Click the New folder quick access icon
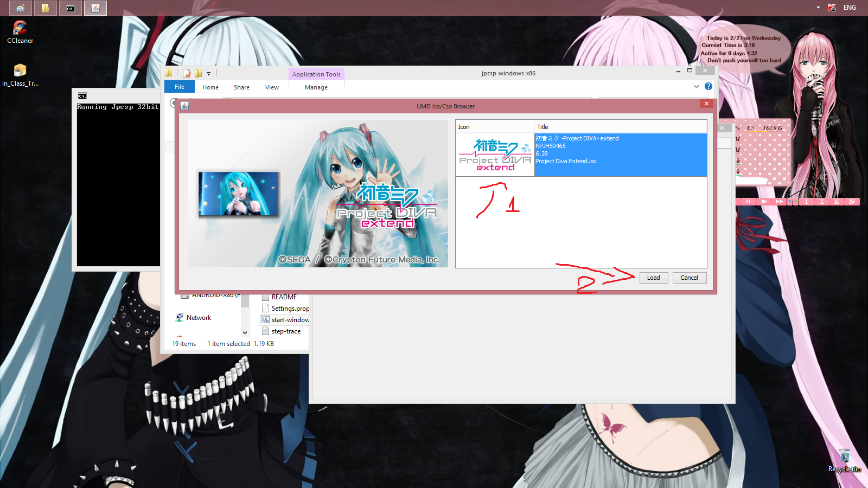 [198, 73]
